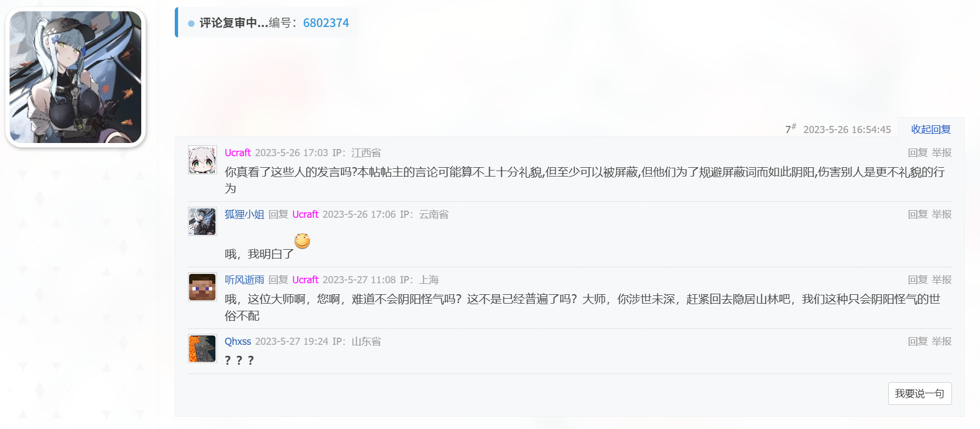This screenshot has width=980, height=429.
Task: Open Ucraft's profile from the first comment
Action: [x=237, y=153]
